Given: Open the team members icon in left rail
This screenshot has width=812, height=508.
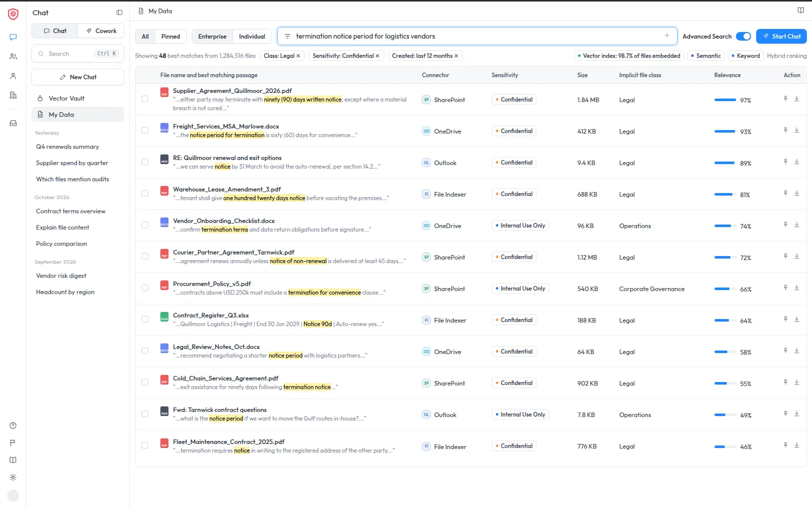Looking at the screenshot, I should pos(13,56).
